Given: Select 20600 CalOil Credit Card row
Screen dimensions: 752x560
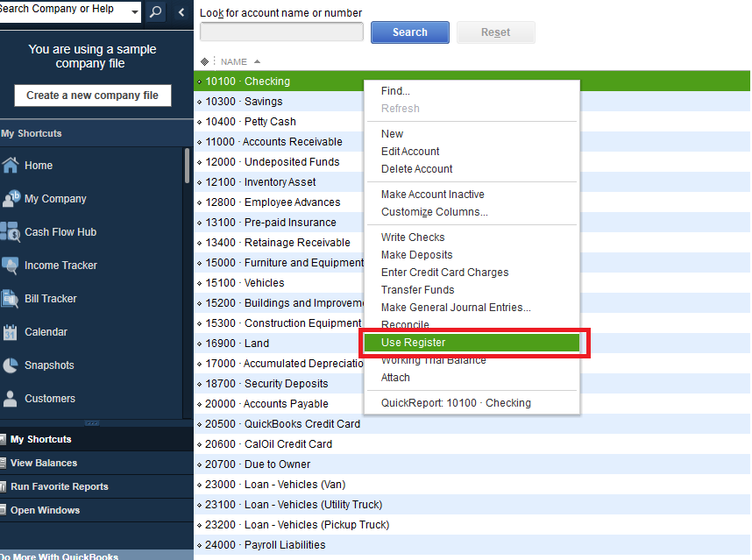Looking at the screenshot, I should click(472, 444).
